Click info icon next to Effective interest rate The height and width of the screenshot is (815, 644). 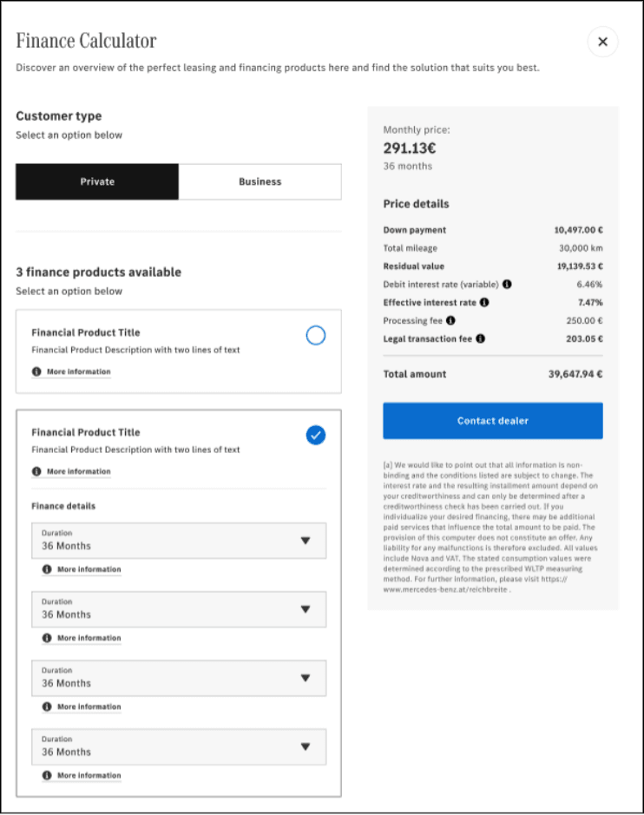click(484, 303)
